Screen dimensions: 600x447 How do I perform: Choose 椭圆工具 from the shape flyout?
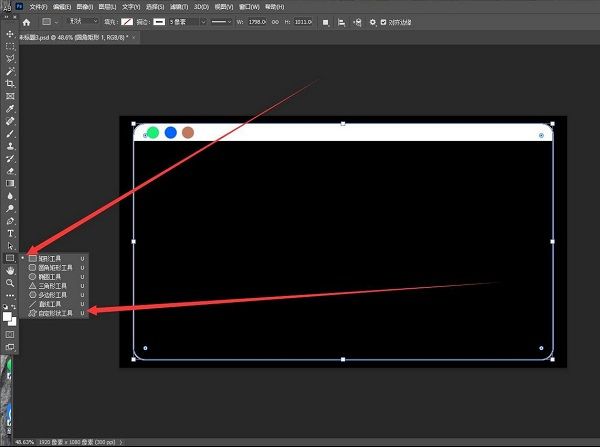click(53, 277)
